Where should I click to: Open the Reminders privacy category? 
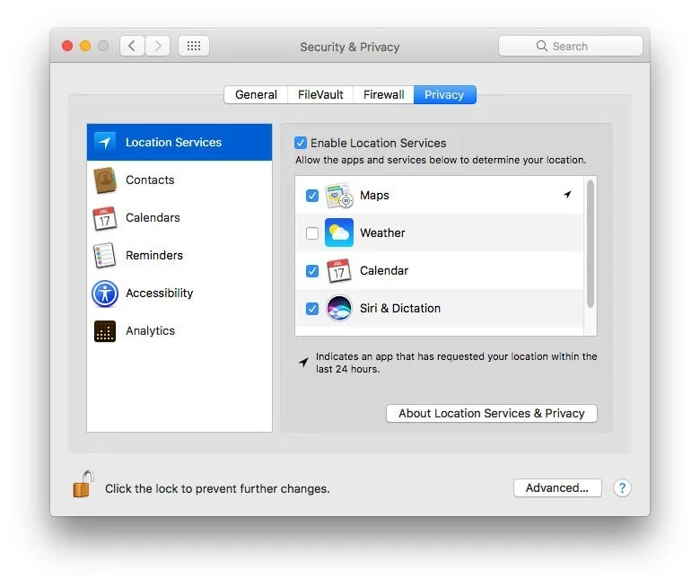153,256
